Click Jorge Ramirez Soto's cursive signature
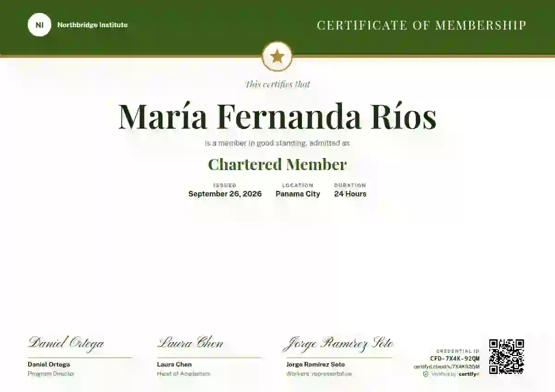 click(338, 343)
